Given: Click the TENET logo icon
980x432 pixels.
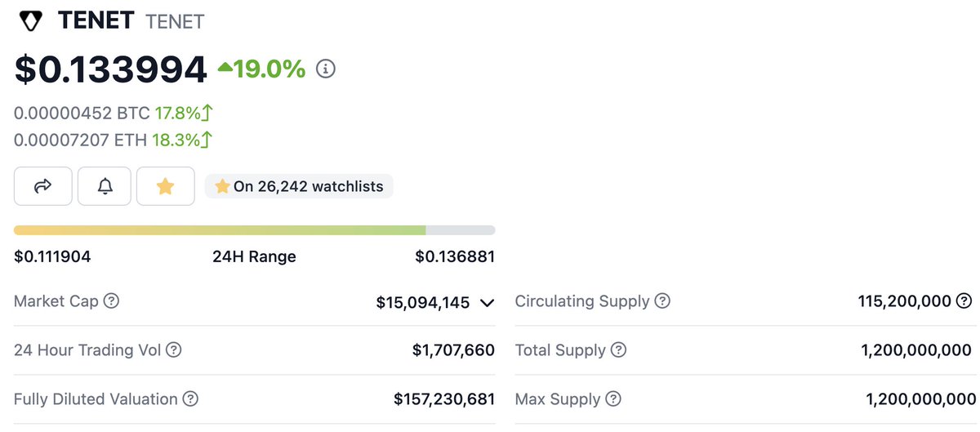Looking at the screenshot, I should (x=31, y=20).
